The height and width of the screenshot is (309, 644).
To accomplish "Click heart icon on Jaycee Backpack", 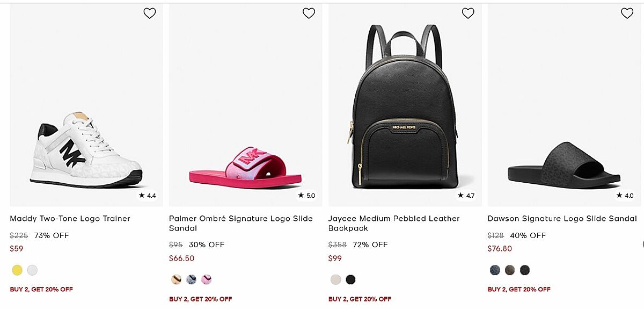I will coord(468,13).
